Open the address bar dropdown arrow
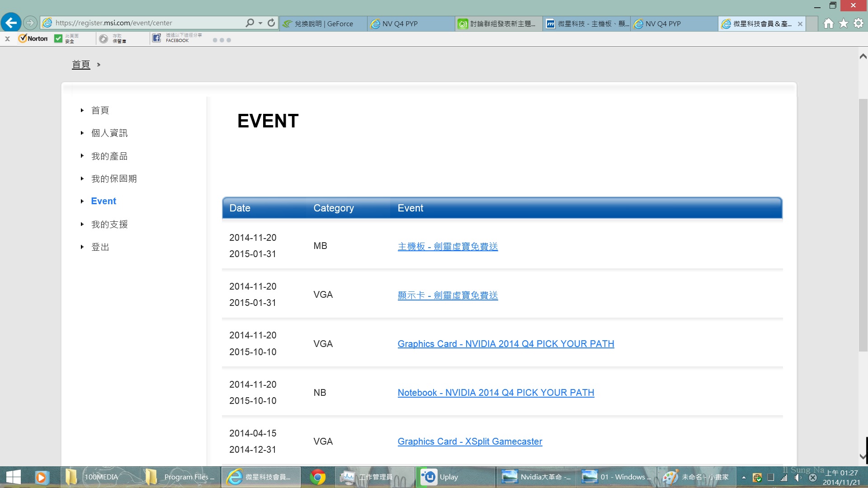This screenshot has width=868, height=488. [x=260, y=23]
